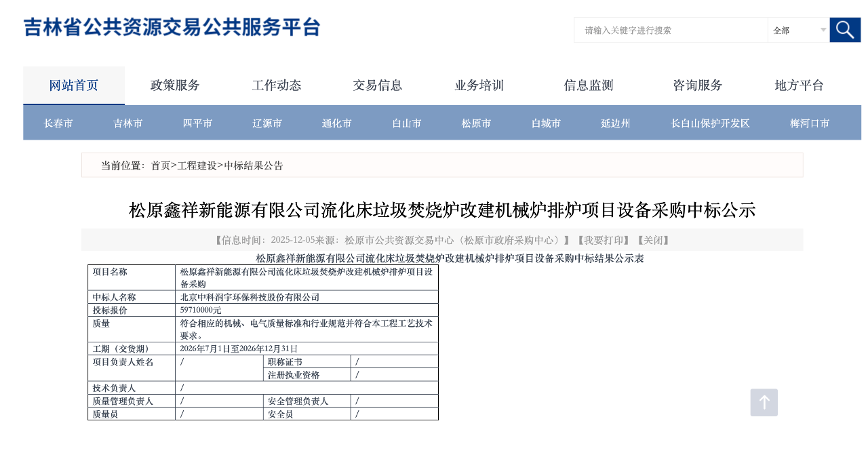Click the blue search magnifier icon
The height and width of the screenshot is (457, 868).
[844, 30]
